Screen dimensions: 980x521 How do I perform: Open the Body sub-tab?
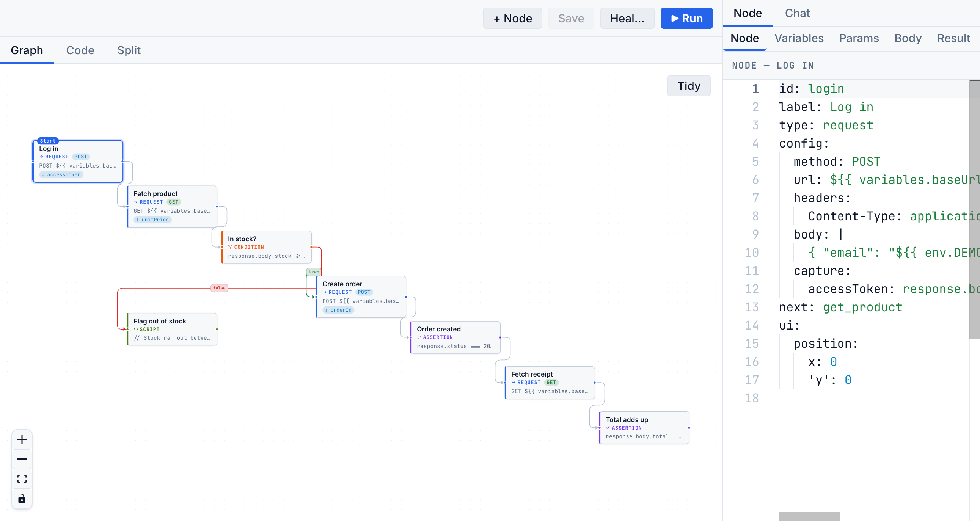(x=908, y=38)
